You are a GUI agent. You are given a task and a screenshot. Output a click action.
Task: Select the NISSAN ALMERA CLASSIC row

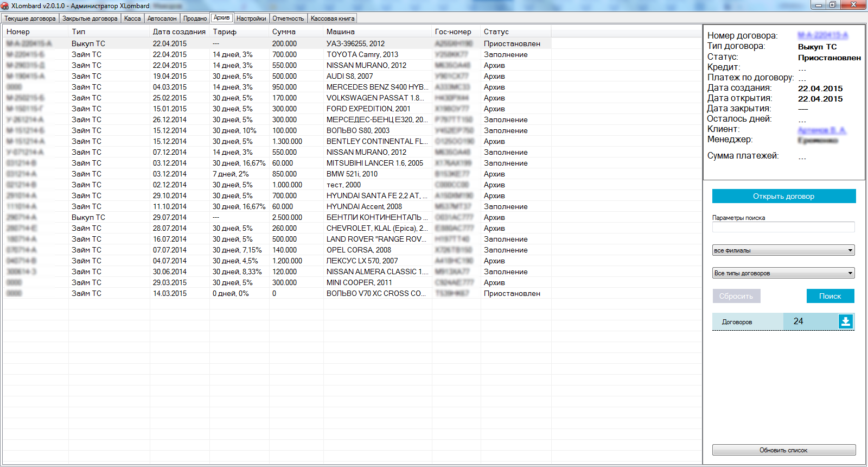pos(277,272)
